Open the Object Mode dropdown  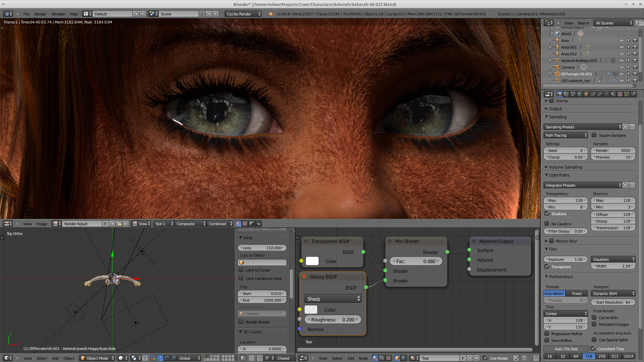tap(97, 358)
